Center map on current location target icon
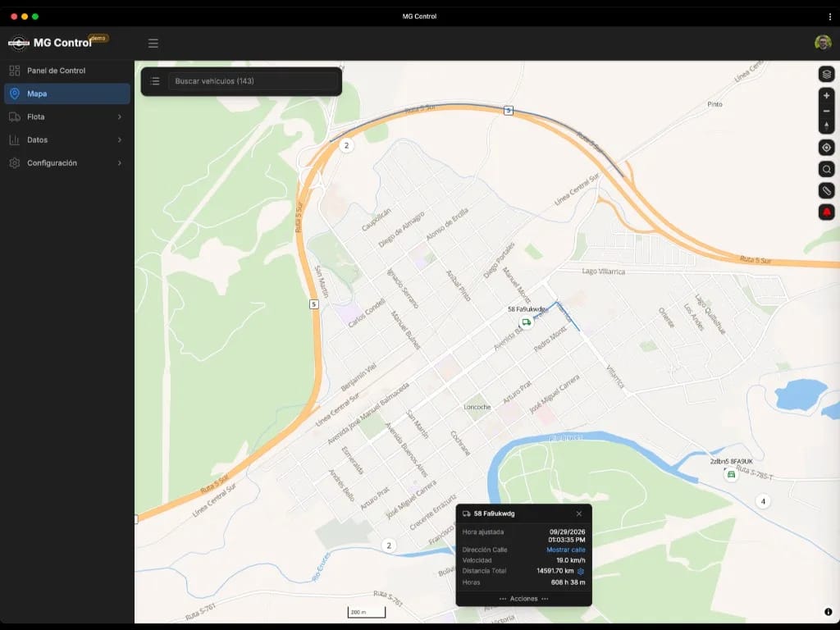 pos(826,148)
